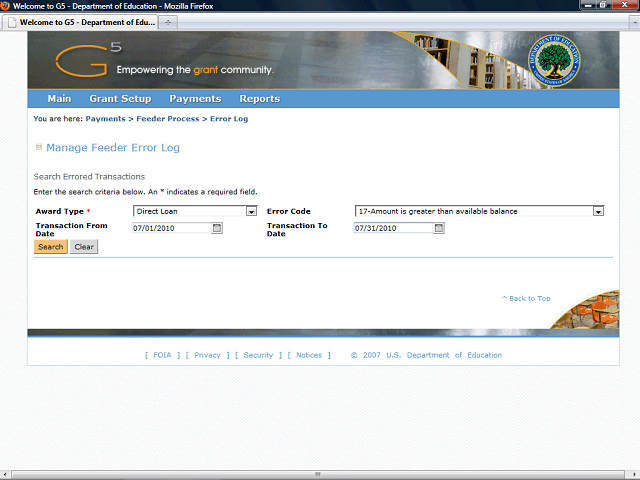Follow the Payments breadcrumb link

point(105,119)
